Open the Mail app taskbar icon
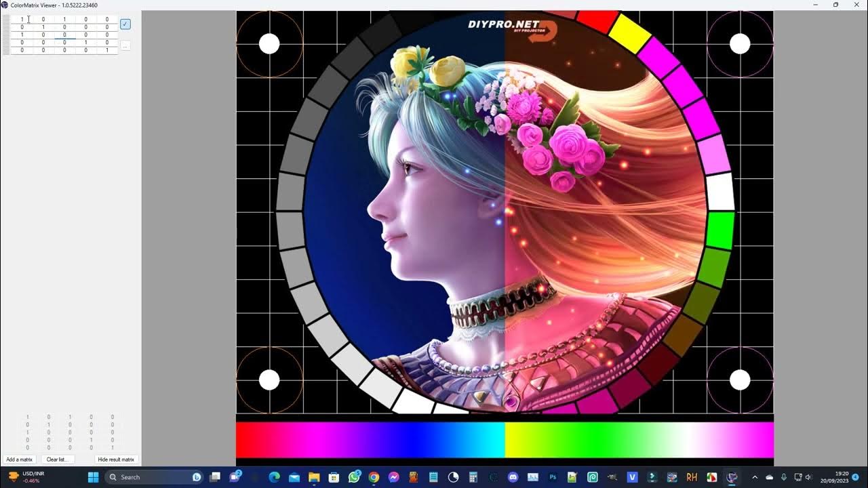Screen dimensions: 868x488 tap(294, 477)
